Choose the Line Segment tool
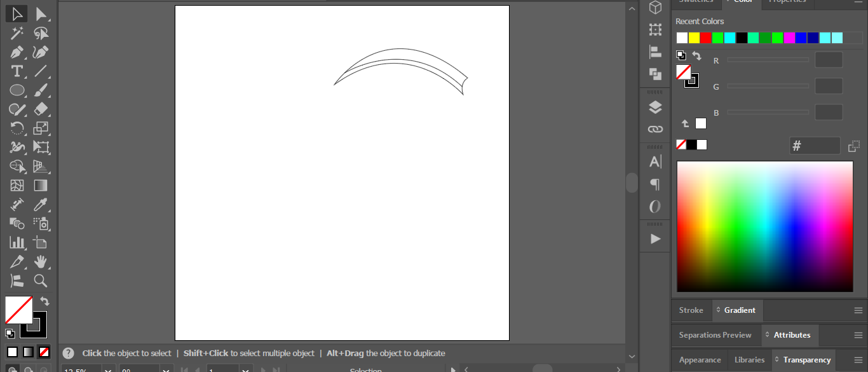 pos(41,71)
